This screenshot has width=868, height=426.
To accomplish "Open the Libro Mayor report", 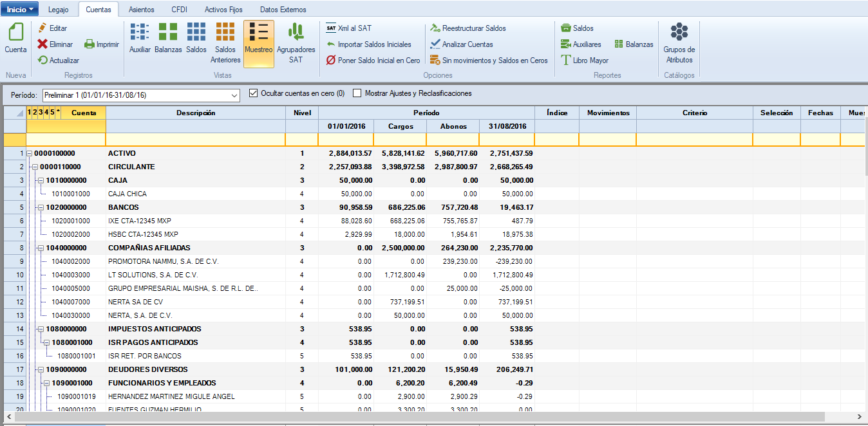I will tap(584, 60).
